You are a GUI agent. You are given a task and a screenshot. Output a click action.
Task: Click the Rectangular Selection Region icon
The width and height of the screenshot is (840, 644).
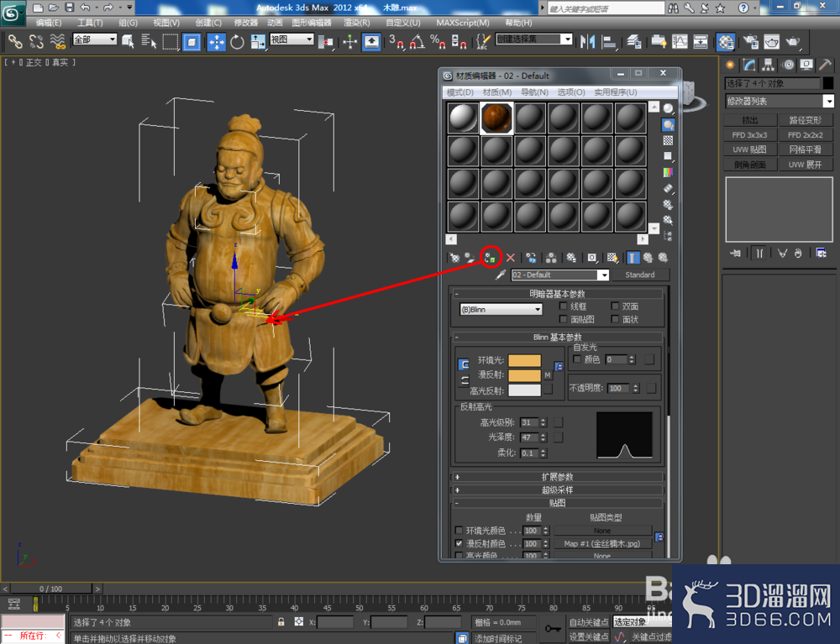click(171, 41)
